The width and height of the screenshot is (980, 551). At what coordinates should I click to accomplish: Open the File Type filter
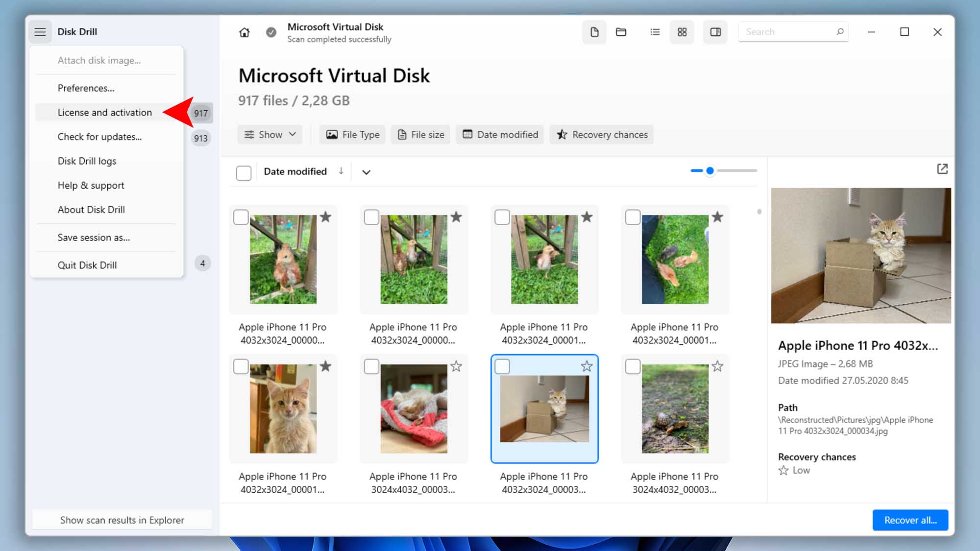click(x=353, y=135)
